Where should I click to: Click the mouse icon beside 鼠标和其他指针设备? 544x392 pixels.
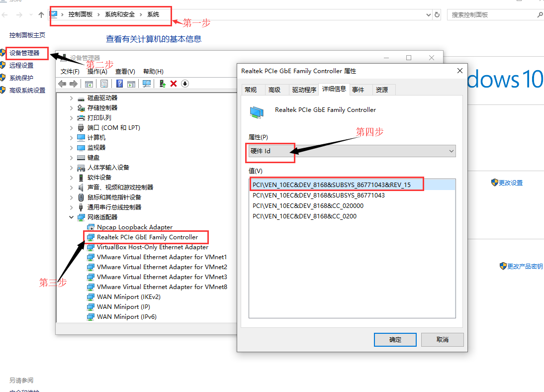point(81,197)
